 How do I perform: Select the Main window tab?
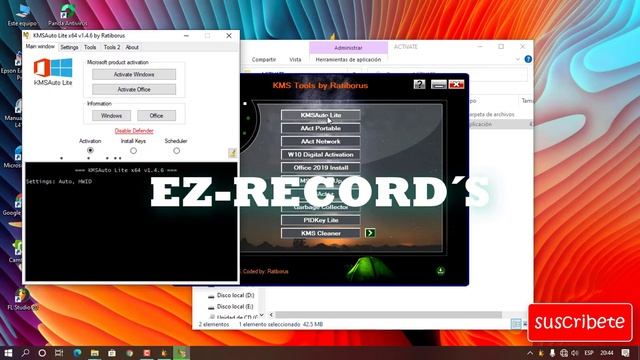coord(40,47)
